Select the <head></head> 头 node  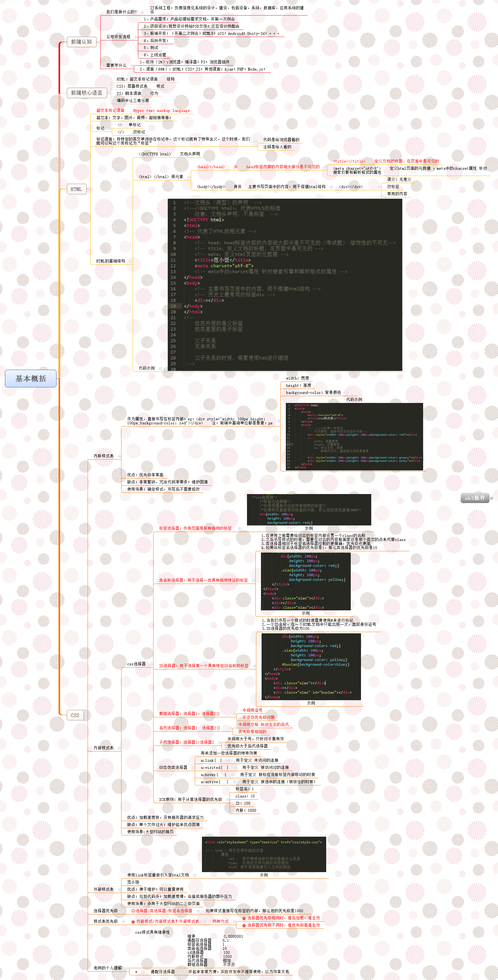(258, 167)
